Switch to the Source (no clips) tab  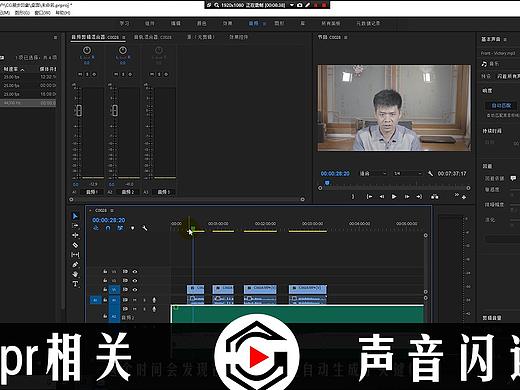(201, 37)
